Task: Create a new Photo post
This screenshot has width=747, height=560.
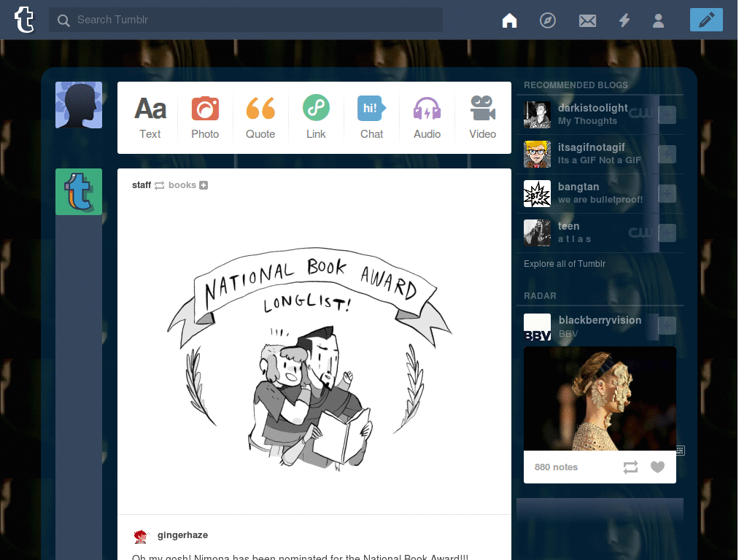Action: click(x=205, y=117)
